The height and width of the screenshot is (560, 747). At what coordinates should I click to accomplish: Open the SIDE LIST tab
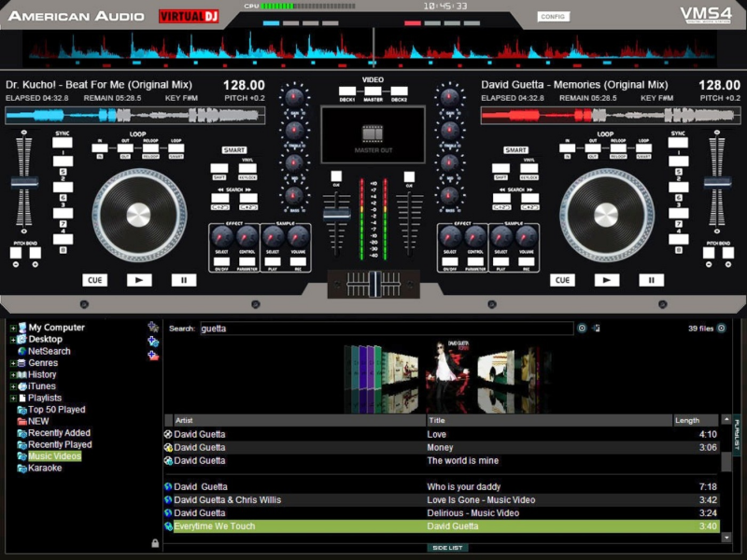tap(447, 548)
